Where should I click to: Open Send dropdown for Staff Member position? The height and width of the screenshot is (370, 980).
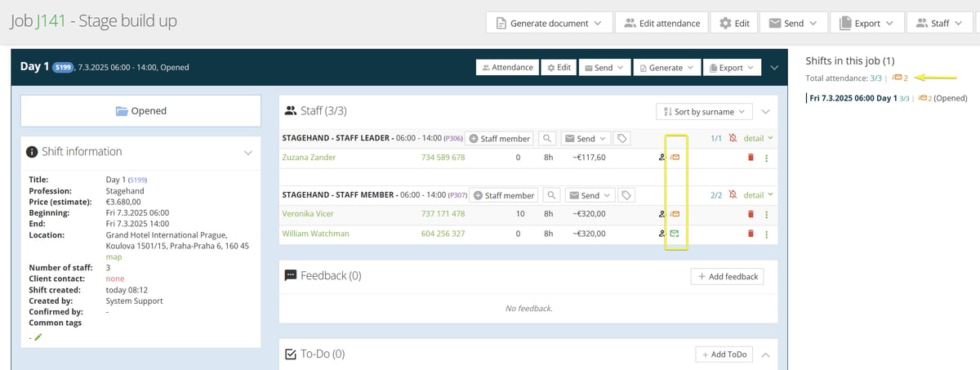(x=590, y=195)
